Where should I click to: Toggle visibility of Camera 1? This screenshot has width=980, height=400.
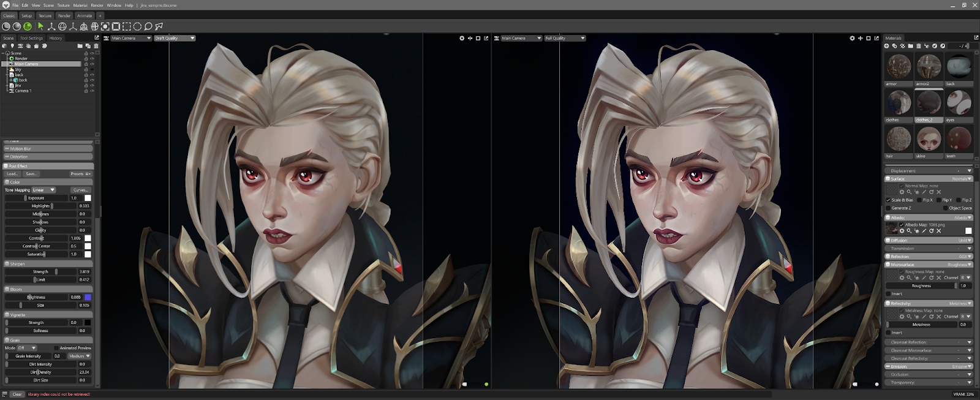(92, 91)
